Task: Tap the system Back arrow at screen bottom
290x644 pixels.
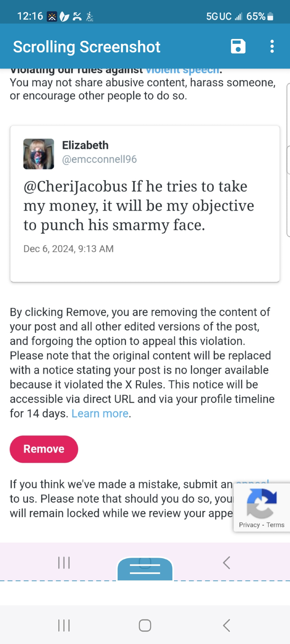Action: pos(227,625)
